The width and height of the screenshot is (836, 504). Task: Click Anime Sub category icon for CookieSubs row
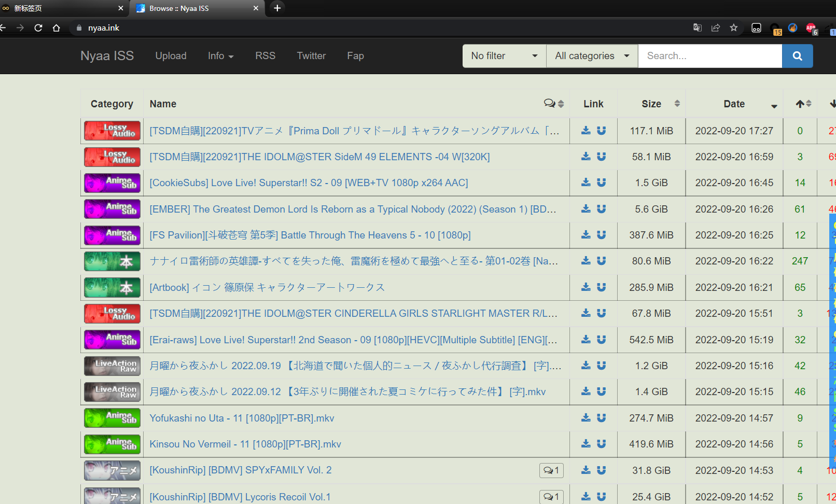pyautogui.click(x=112, y=183)
